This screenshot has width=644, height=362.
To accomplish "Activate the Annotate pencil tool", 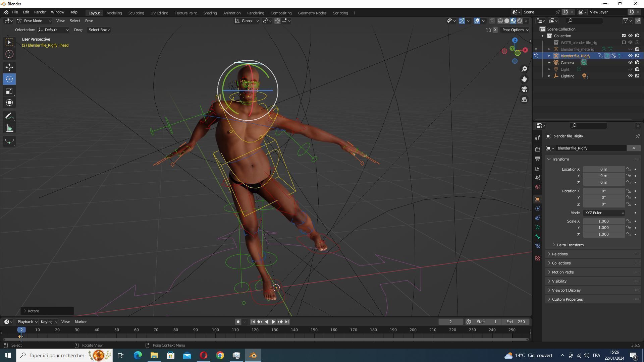I will tap(9, 117).
